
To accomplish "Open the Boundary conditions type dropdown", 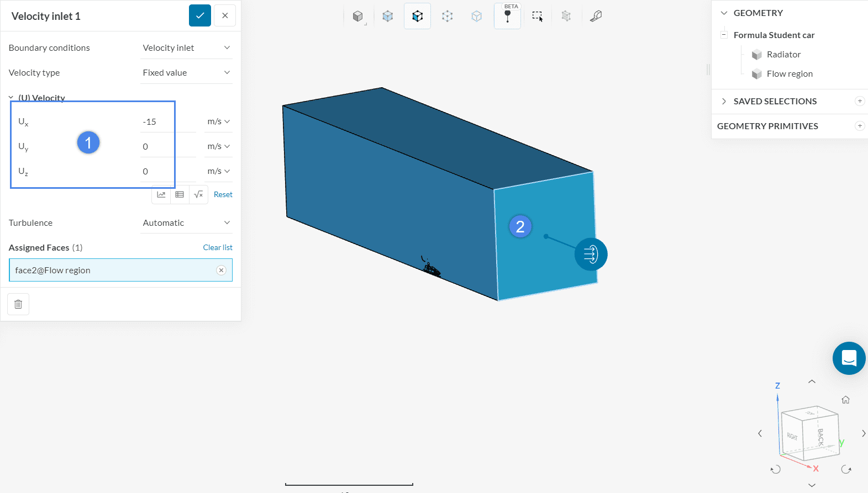I will click(186, 48).
